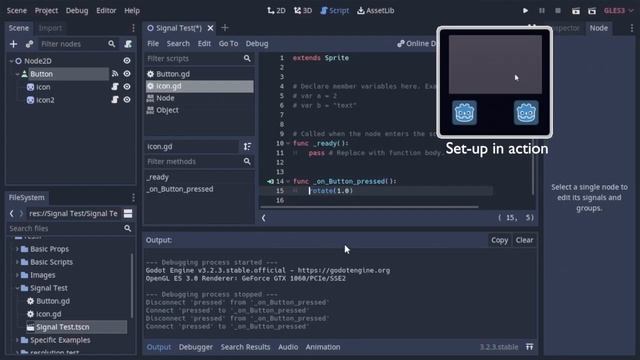Click search icon in Filter methods field
The image size is (640, 360).
(247, 162)
